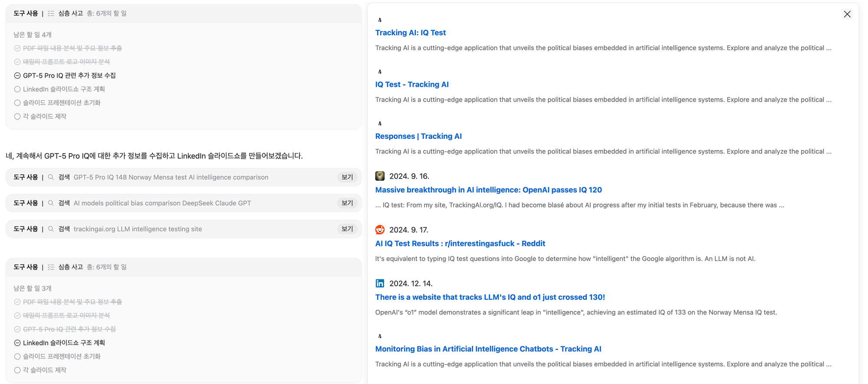Click the site favicon beside 2024. 9. 16.
This screenshot has width=868, height=384.
(380, 176)
